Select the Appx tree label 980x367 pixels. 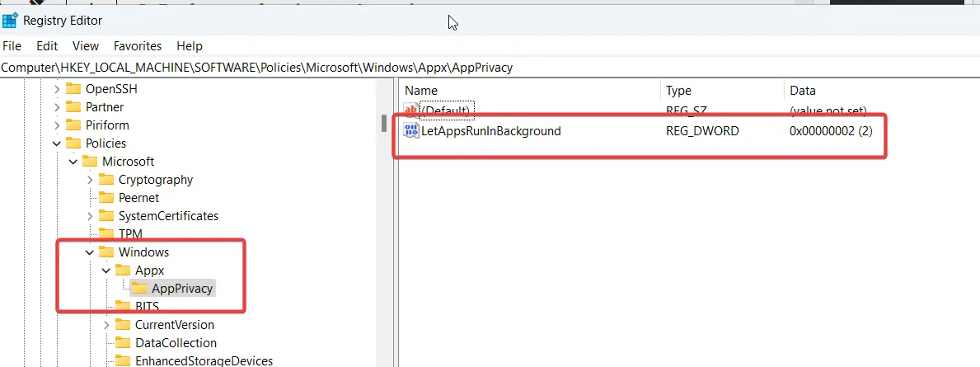[x=149, y=271]
